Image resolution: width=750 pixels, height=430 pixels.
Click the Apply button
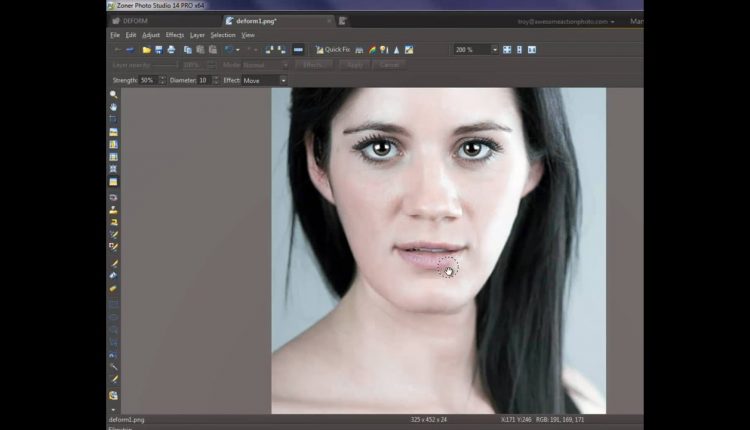pos(354,65)
